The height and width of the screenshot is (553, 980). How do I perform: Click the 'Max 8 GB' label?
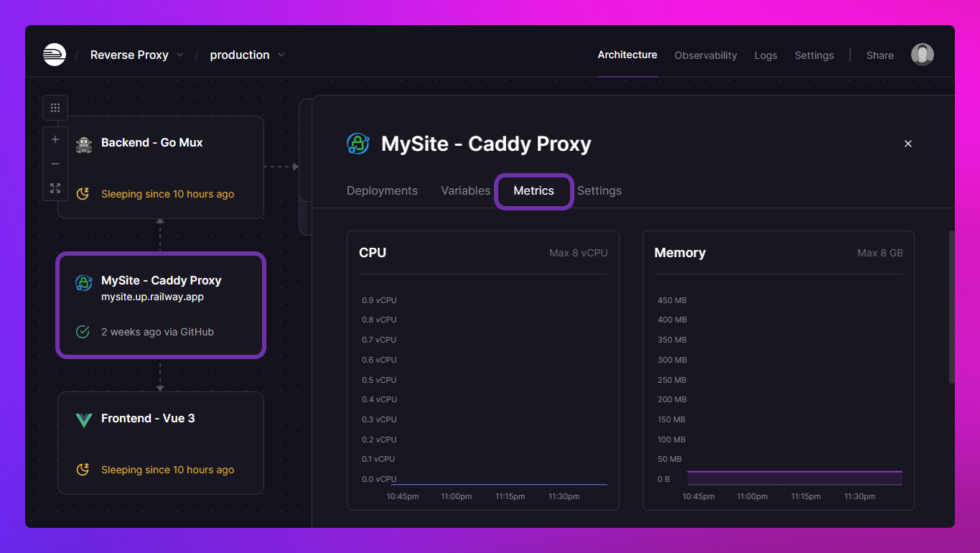tap(880, 253)
